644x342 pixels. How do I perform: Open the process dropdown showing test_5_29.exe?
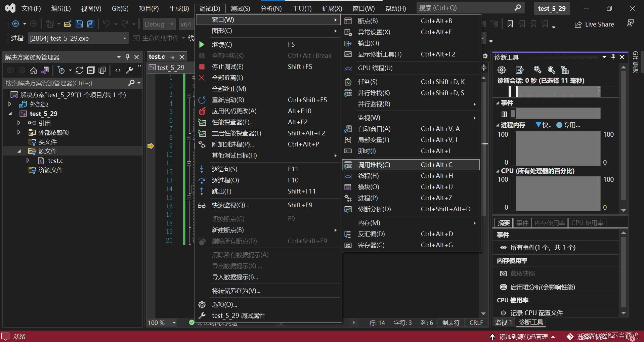(x=124, y=38)
